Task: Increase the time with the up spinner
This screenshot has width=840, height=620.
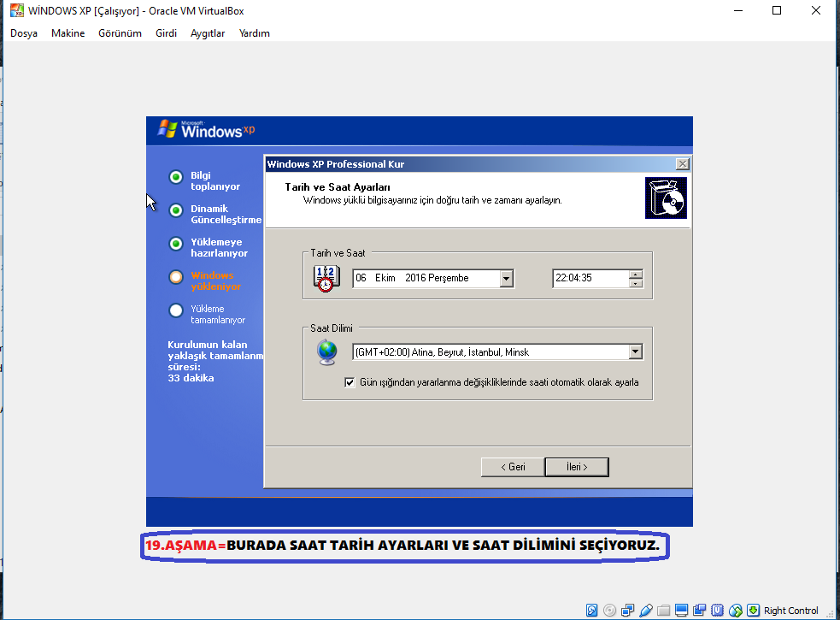Action: click(x=636, y=274)
